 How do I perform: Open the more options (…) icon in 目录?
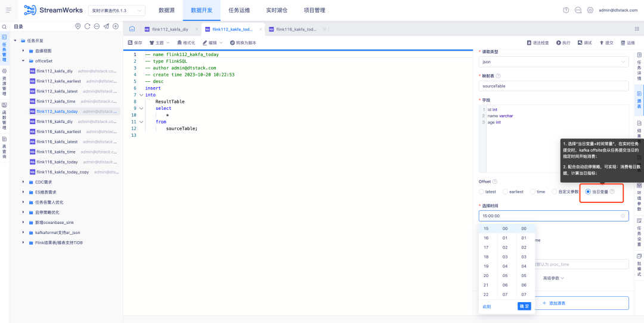[x=97, y=26]
